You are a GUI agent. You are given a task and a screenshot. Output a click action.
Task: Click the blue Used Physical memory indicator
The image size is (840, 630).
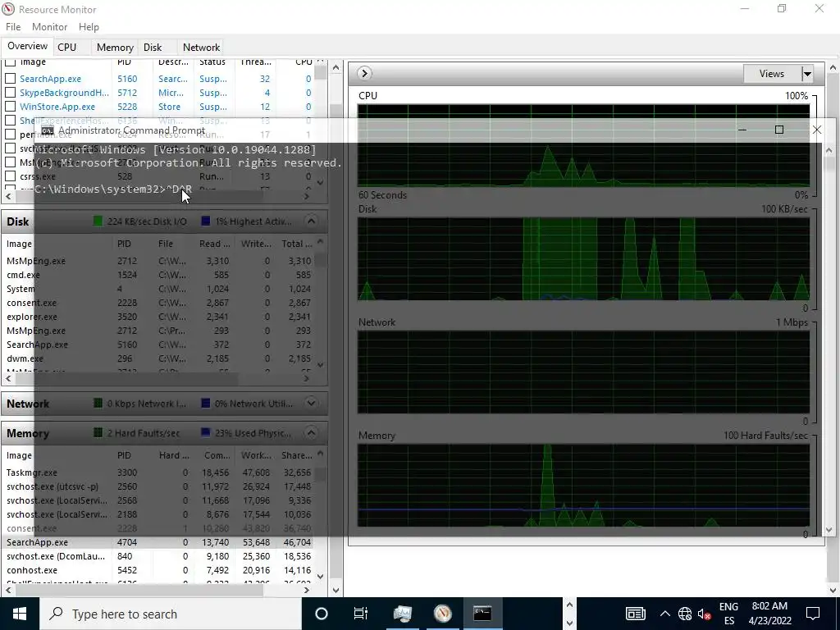coord(205,433)
